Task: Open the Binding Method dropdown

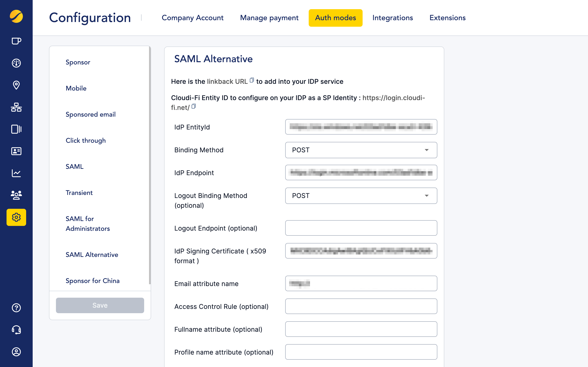Action: [427, 150]
